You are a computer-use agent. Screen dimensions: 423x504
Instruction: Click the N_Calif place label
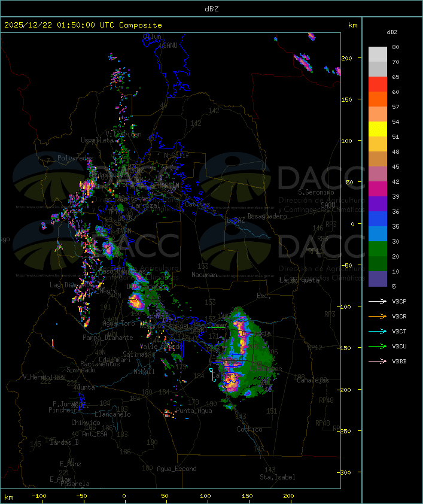pyautogui.click(x=176, y=155)
